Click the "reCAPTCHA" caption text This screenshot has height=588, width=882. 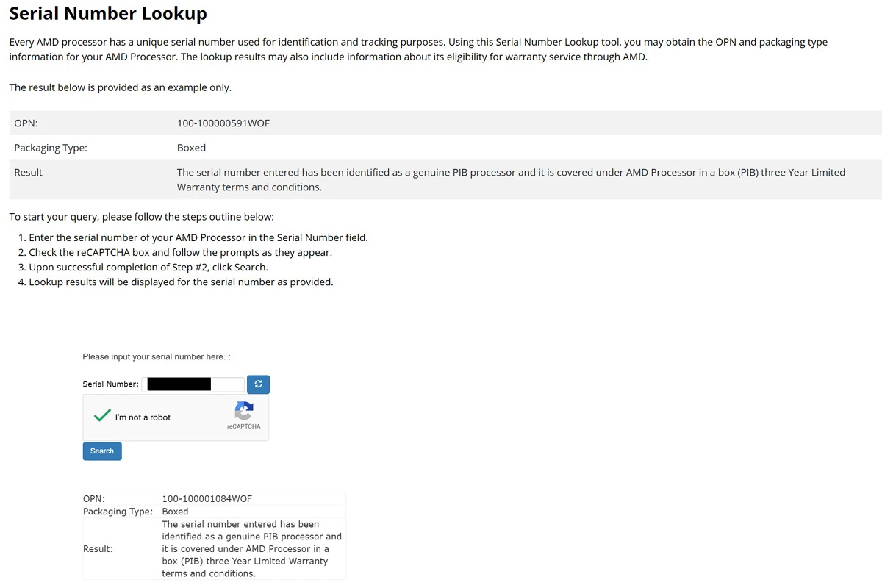pos(244,426)
